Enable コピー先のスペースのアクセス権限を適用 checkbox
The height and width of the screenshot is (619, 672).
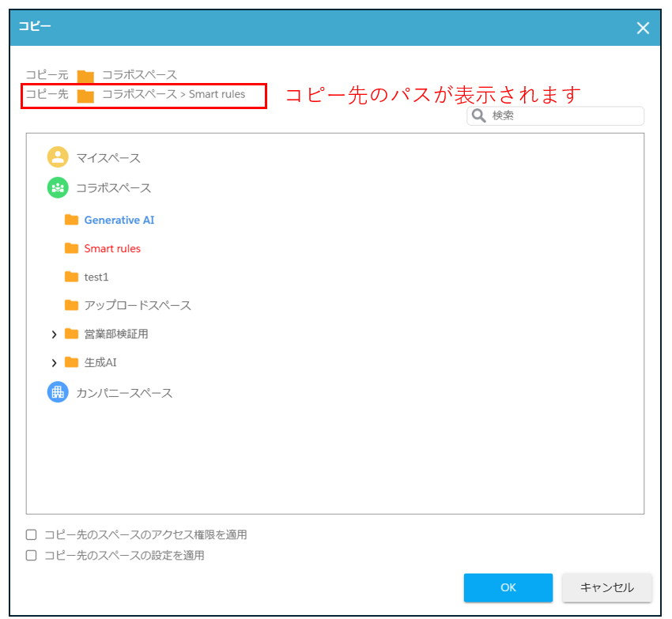pos(32,534)
